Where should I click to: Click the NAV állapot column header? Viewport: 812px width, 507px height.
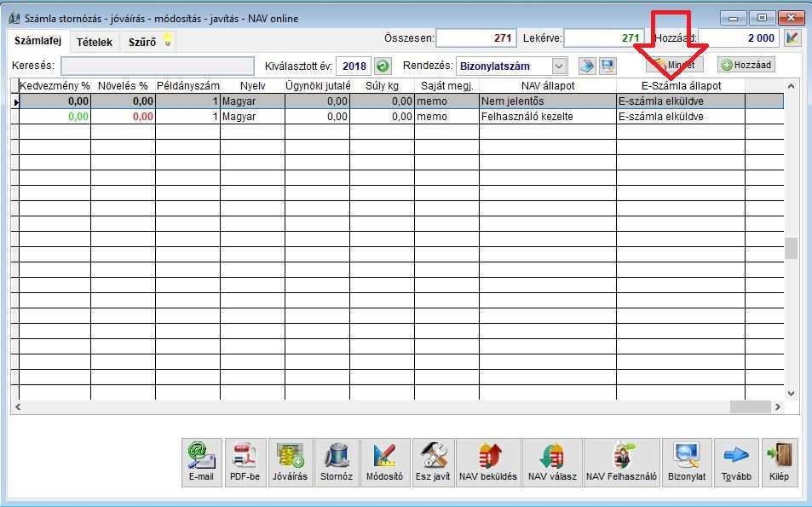click(548, 86)
